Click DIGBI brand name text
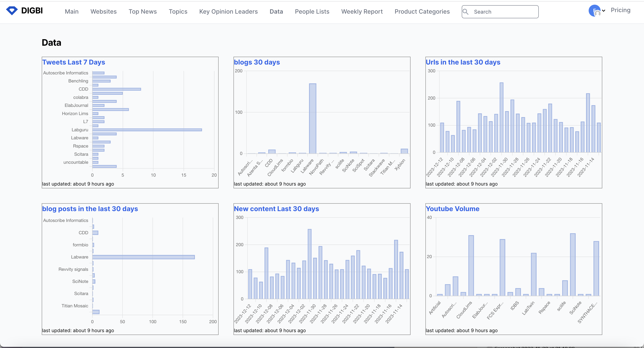The width and height of the screenshot is (644, 348). tap(32, 10)
